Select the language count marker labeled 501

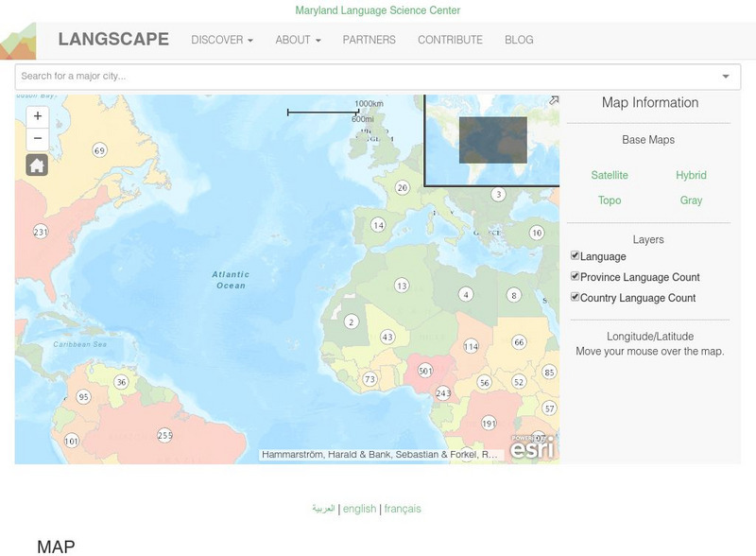[427, 371]
